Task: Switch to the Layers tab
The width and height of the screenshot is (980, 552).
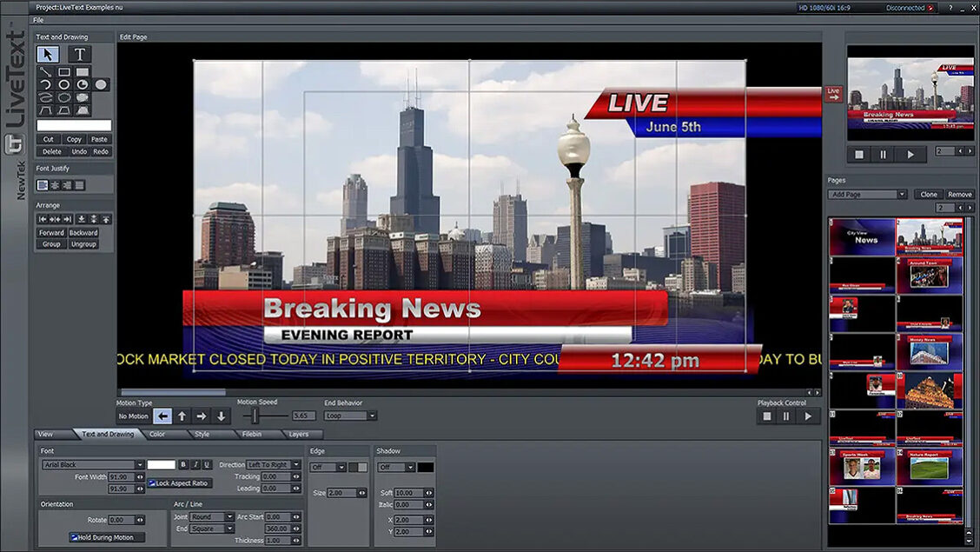Action: 298,434
